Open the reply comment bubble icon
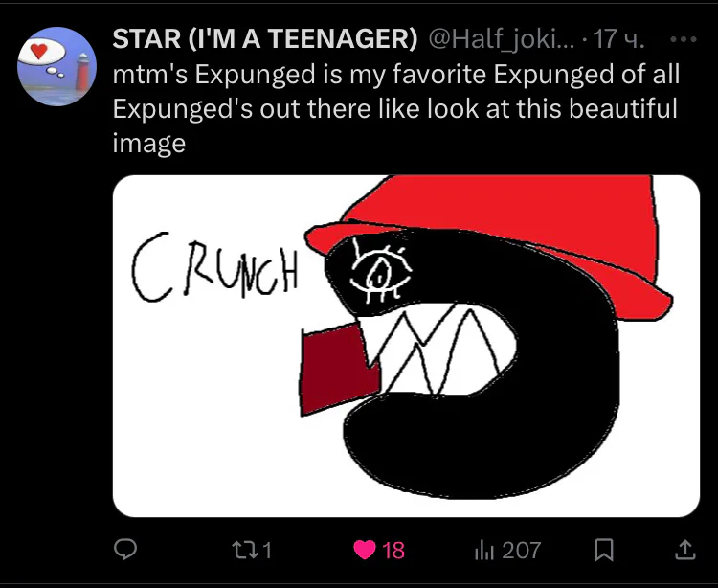 [x=125, y=549]
